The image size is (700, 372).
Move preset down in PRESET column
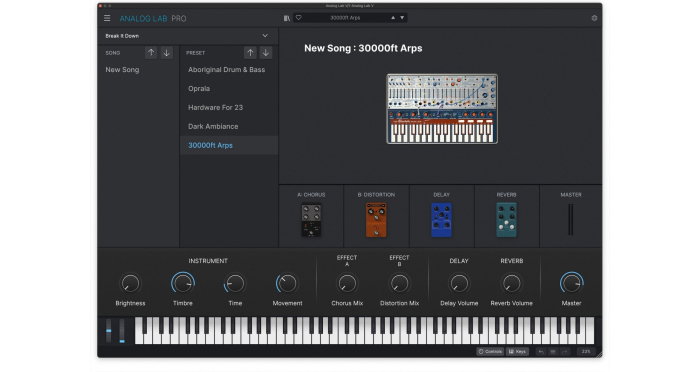click(266, 53)
